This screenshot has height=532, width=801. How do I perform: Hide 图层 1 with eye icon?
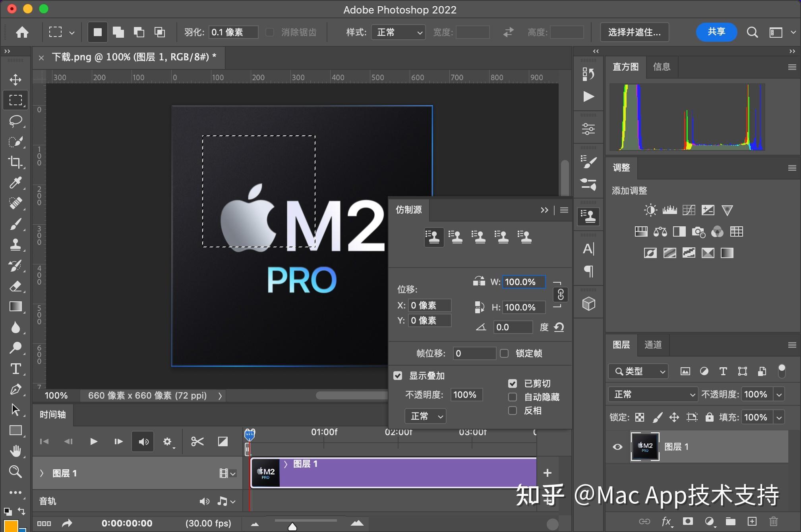617,447
